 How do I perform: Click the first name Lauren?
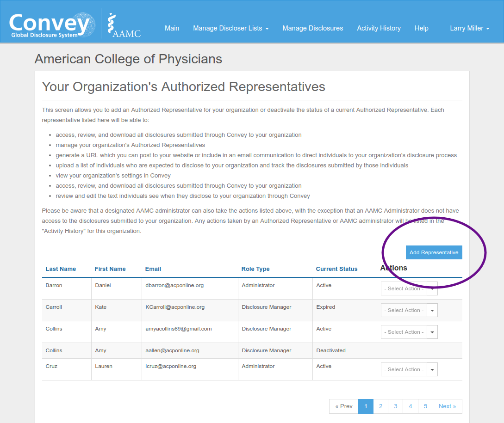(x=104, y=366)
